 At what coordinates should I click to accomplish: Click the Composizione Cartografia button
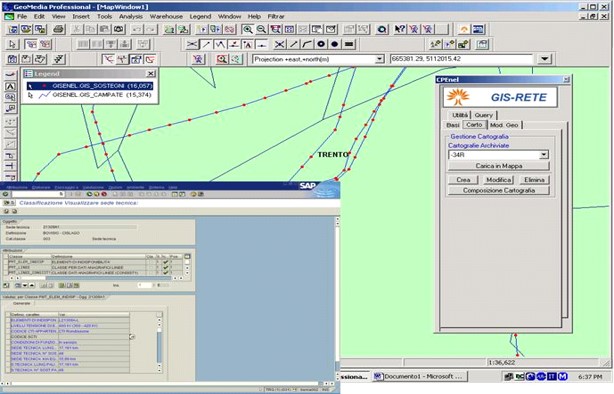(498, 190)
